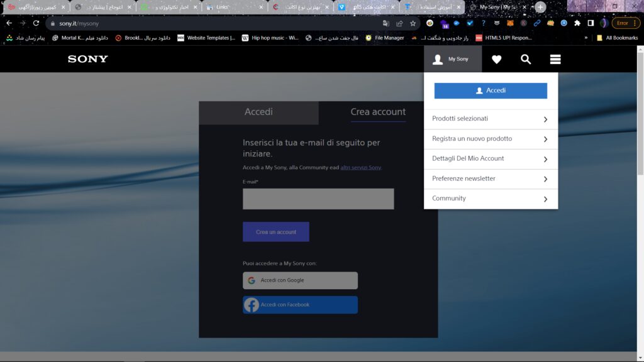Click the address bar URL sony.it/mysony
The width and height of the screenshot is (644, 362).
click(79, 23)
